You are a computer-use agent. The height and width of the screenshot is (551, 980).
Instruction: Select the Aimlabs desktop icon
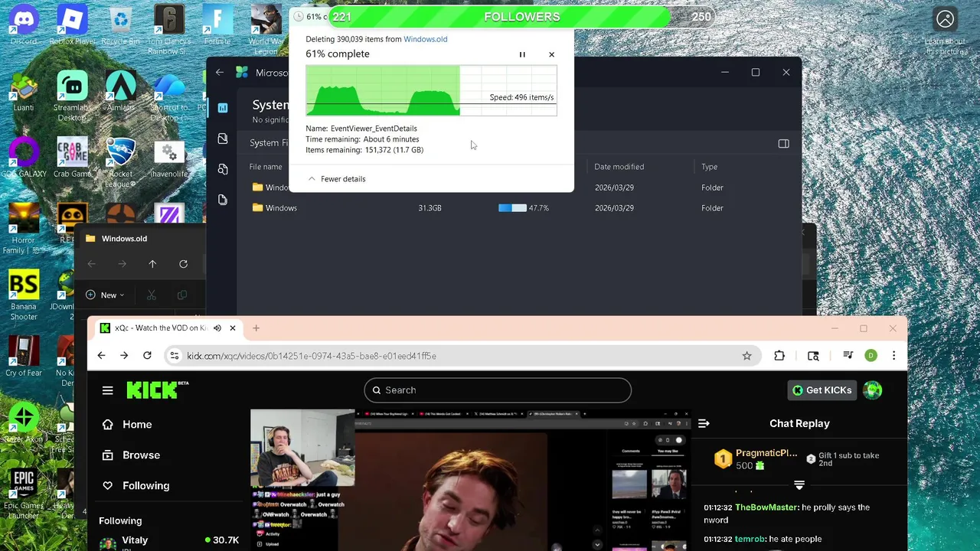coord(120,92)
